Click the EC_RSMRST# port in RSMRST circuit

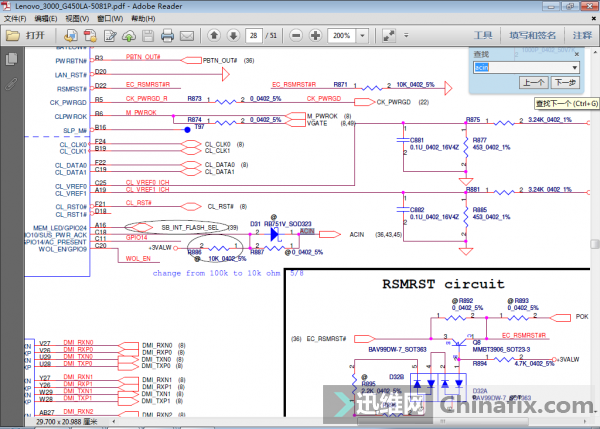coord(326,339)
